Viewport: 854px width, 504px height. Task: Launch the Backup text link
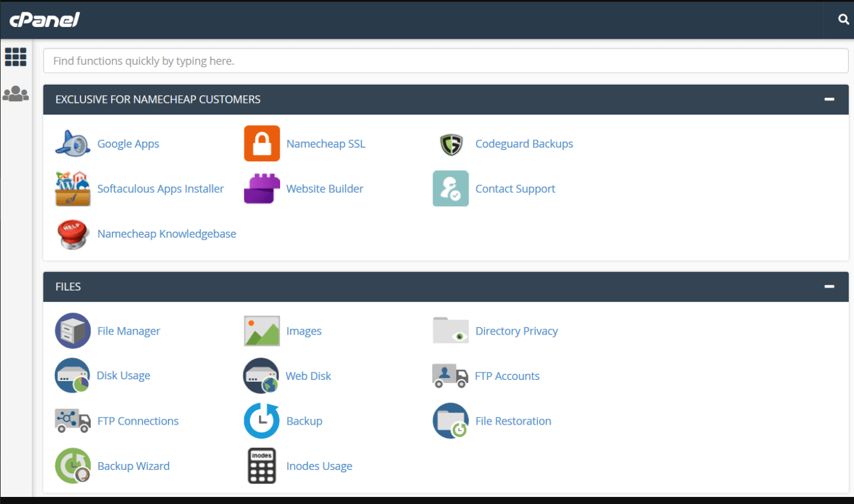click(304, 421)
